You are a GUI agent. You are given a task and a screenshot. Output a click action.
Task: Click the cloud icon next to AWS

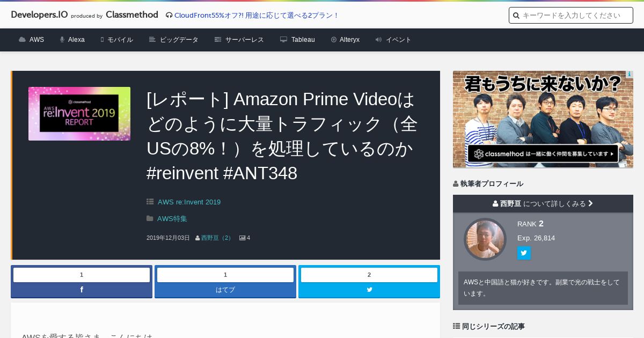point(22,40)
